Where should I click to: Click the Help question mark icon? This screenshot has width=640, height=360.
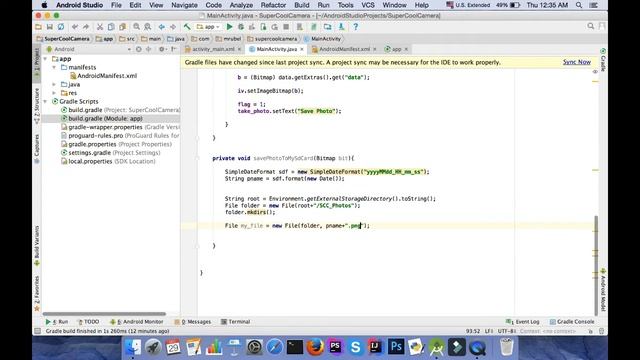[x=356, y=27]
